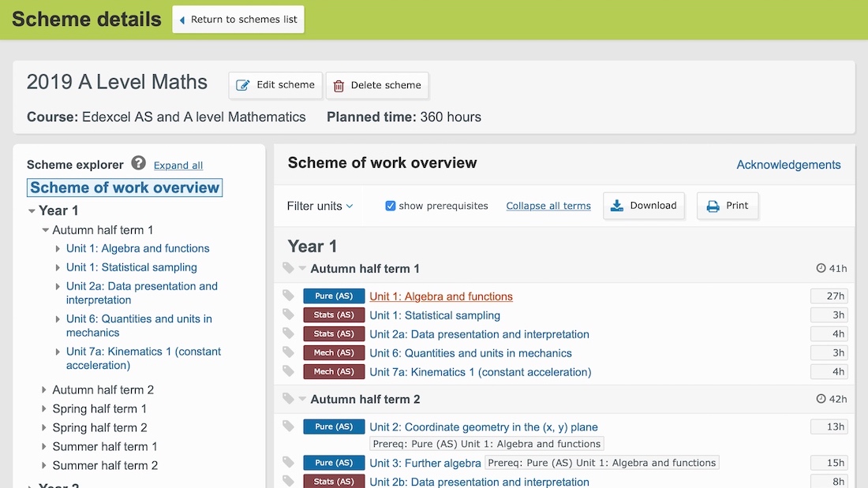Open Unit 3: Further algebra
Image resolution: width=868 pixels, height=488 pixels.
coord(426,463)
